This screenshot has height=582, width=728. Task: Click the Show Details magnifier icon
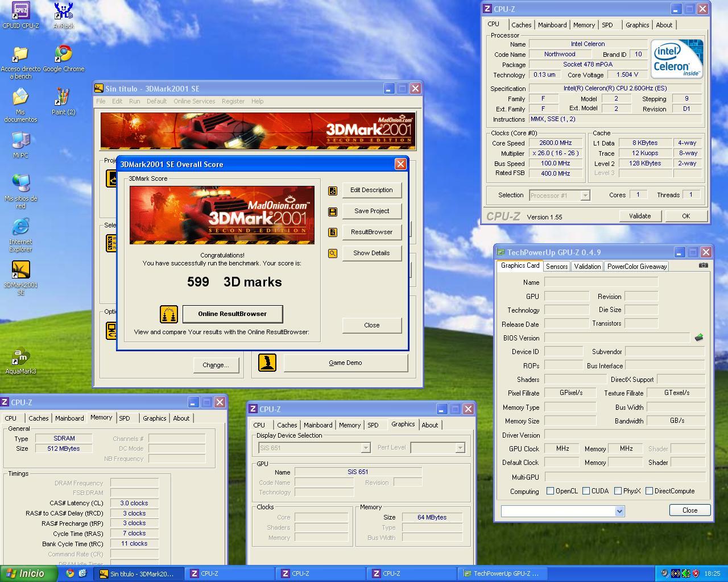coord(333,253)
